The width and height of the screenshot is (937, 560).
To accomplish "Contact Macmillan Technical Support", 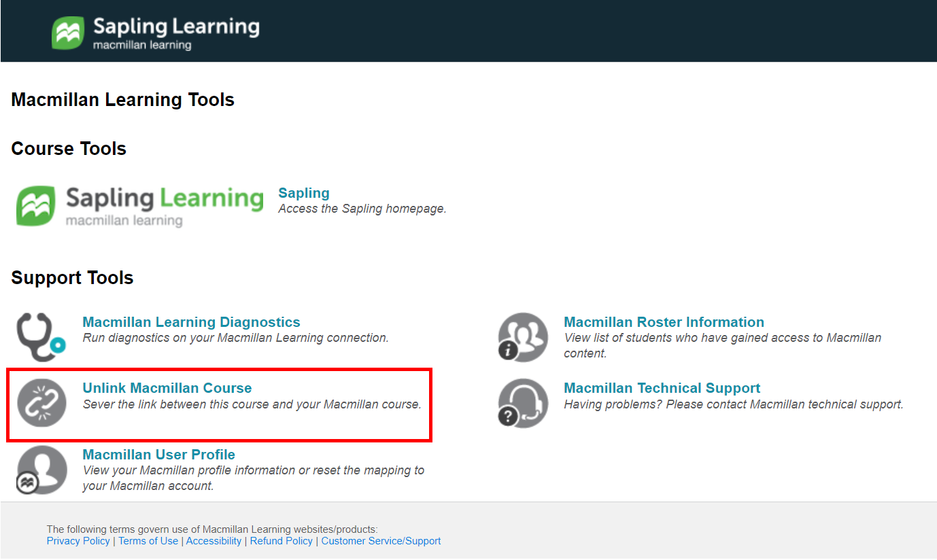I will (x=662, y=387).
